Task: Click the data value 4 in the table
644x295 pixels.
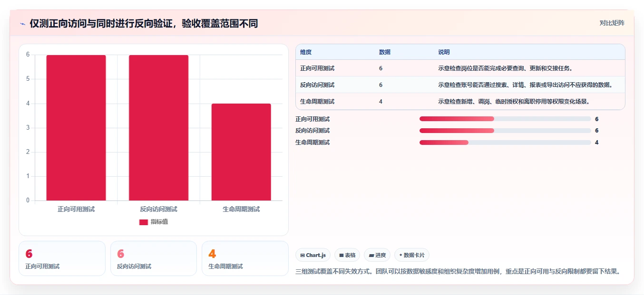Action: (x=381, y=102)
